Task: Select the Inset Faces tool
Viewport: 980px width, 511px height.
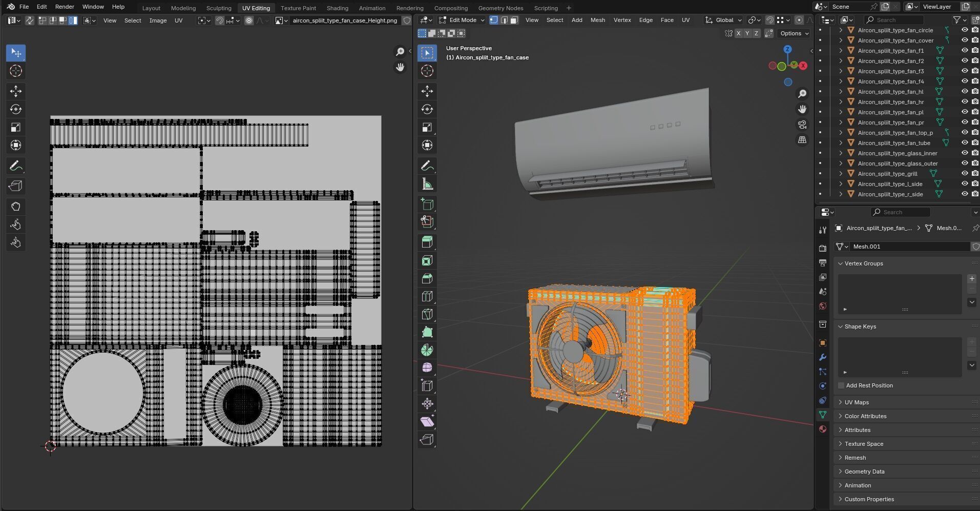Action: (x=427, y=260)
